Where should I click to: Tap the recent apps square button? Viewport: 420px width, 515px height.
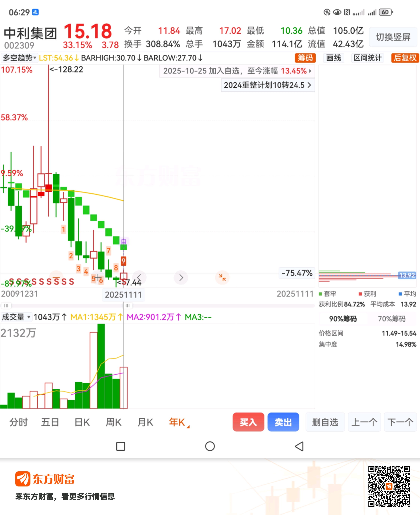[121, 446]
